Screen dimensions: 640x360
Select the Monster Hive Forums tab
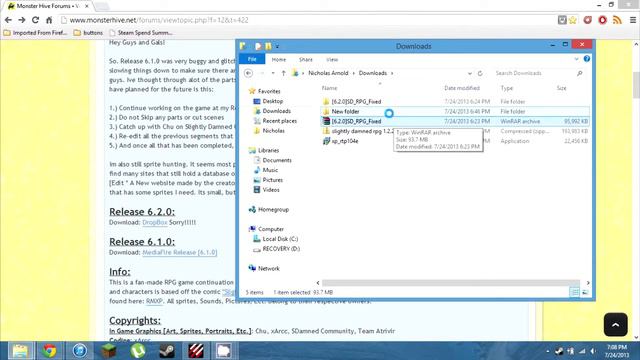point(48,6)
